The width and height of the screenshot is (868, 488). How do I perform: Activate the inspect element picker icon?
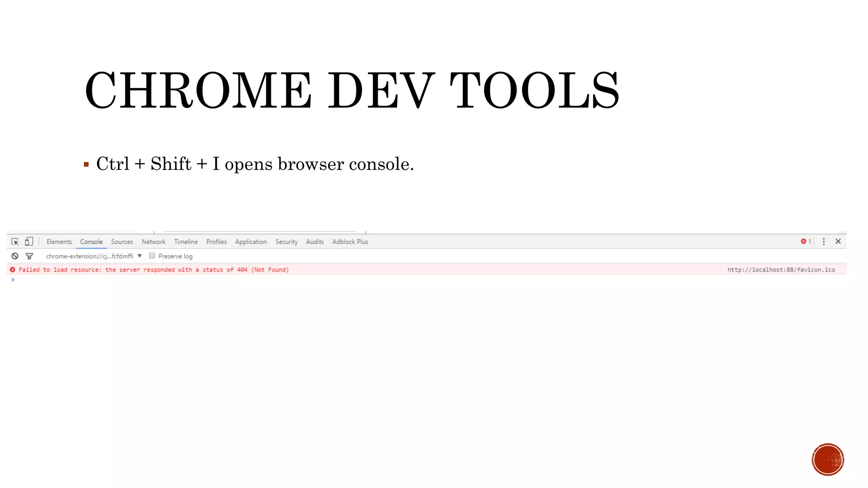(x=15, y=241)
